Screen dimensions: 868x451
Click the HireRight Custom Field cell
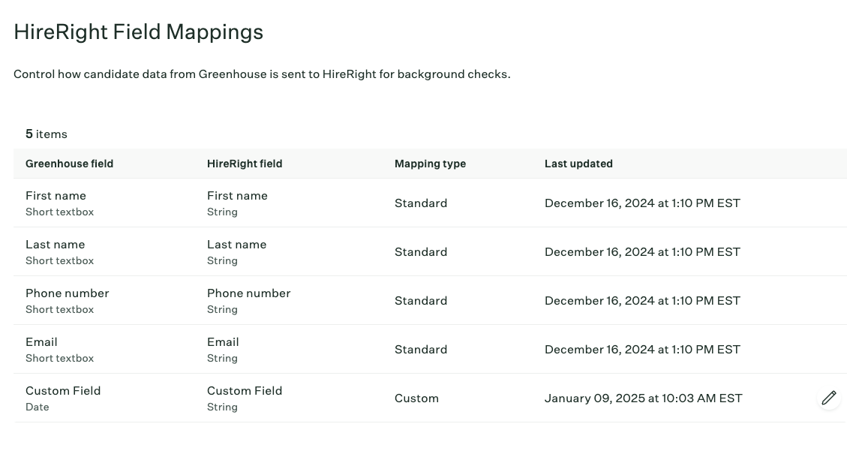[245, 398]
